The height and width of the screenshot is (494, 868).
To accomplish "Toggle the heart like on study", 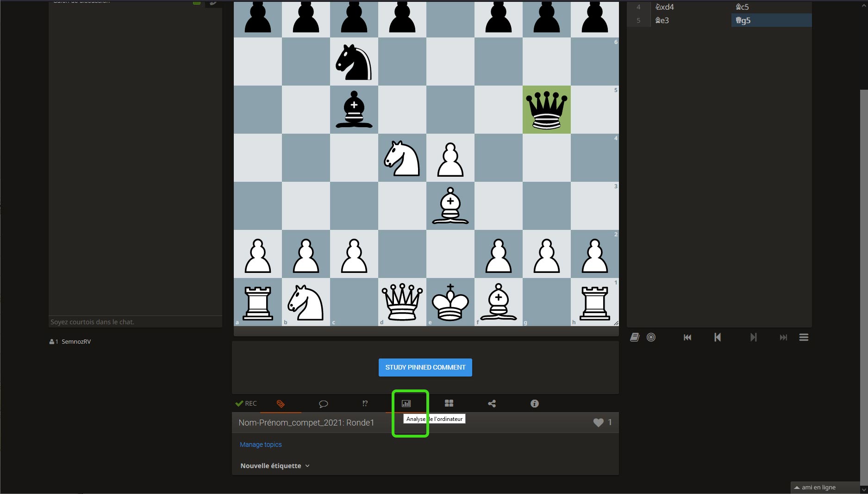I will pos(598,422).
